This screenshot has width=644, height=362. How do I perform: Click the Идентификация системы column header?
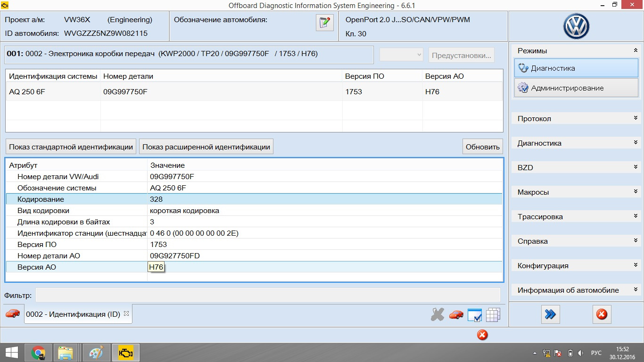pos(53,76)
